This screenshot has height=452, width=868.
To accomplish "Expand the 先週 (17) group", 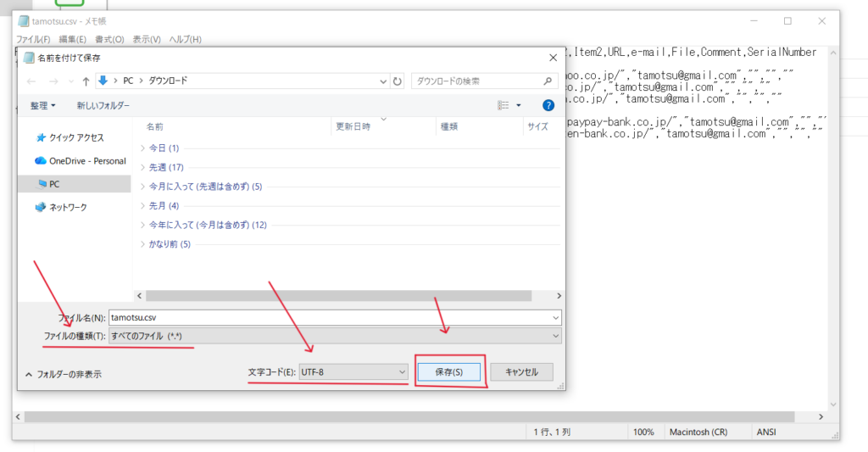I will (x=165, y=167).
